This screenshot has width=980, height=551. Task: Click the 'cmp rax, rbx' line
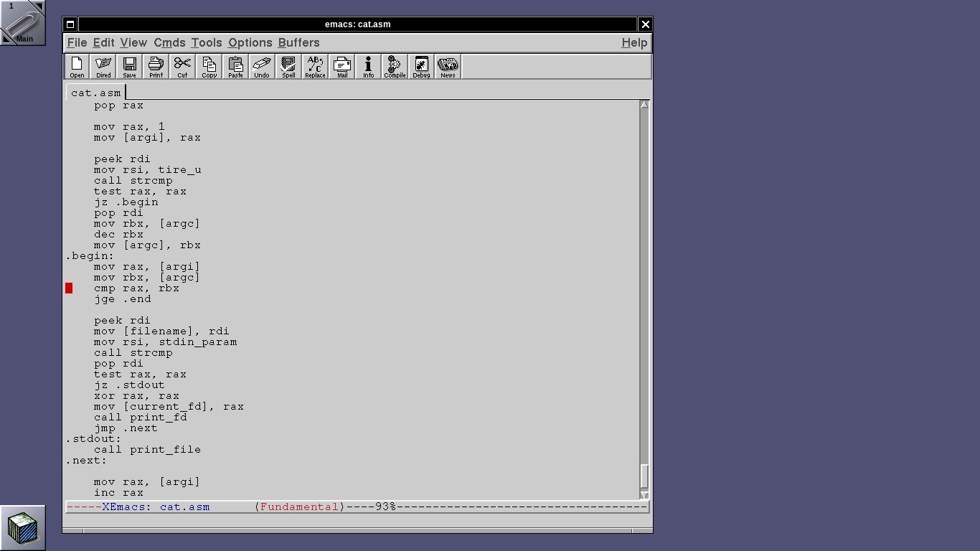136,288
